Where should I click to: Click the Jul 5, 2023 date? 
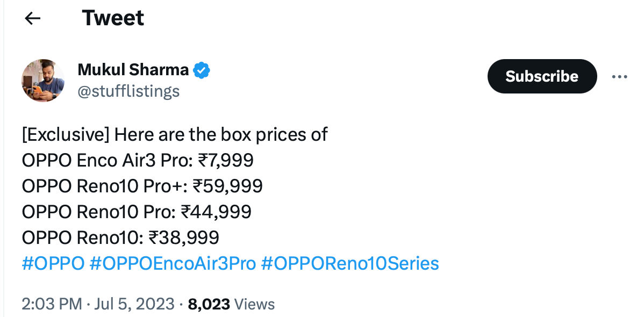[x=134, y=304]
